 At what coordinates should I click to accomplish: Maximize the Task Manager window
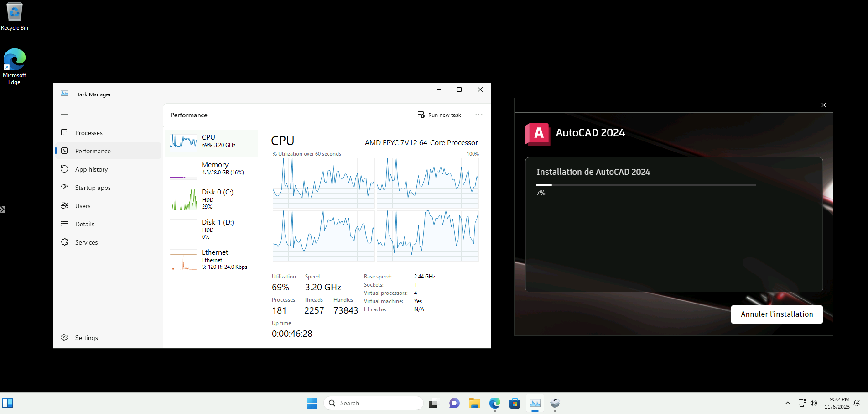(x=459, y=89)
